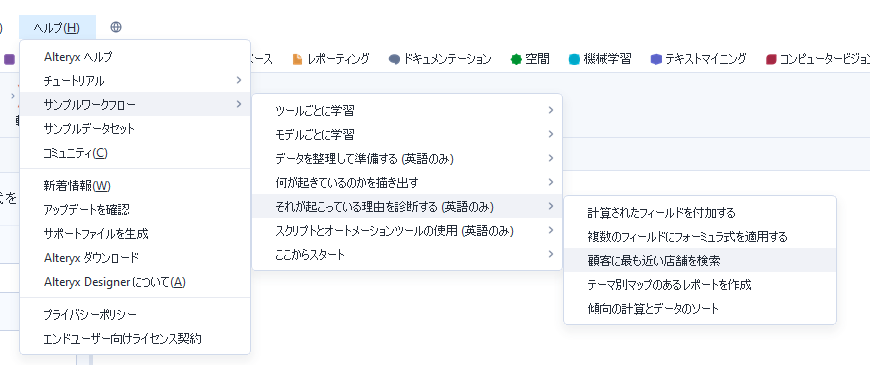Switch to 空間 tool palette tab

tap(530, 59)
